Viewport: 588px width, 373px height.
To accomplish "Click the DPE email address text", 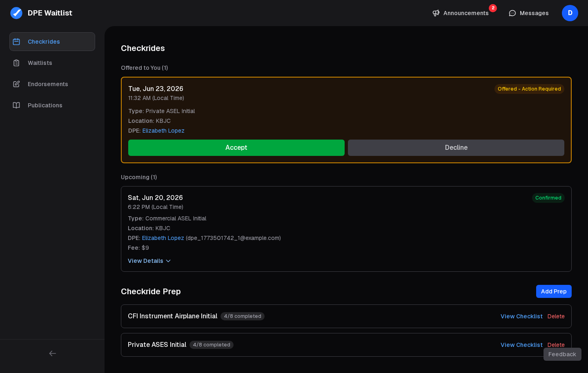I will (x=234, y=238).
